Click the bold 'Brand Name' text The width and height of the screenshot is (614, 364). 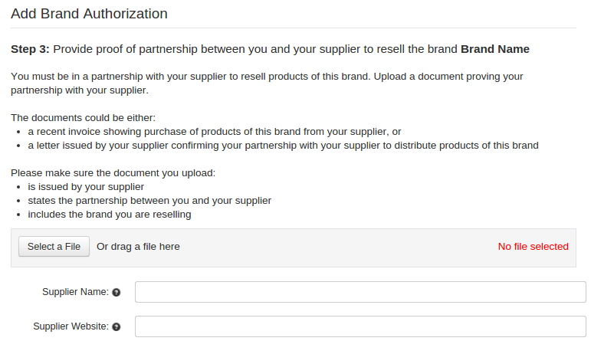[x=494, y=49]
